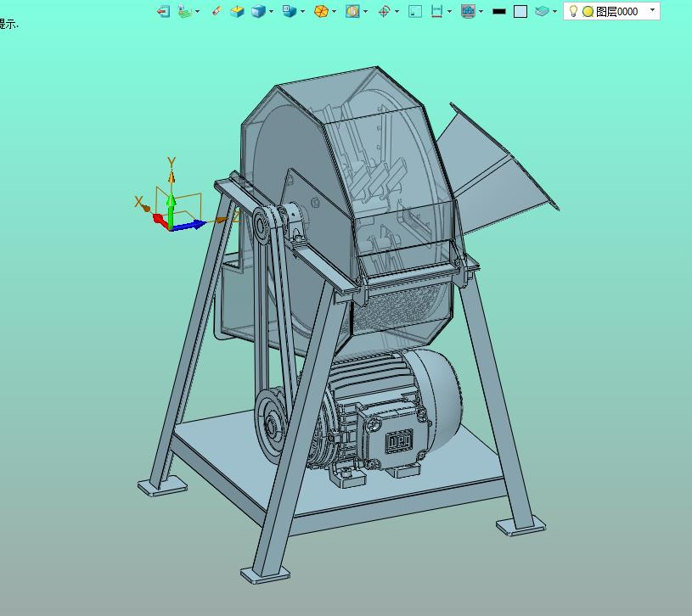Click the monitor display settings icon
This screenshot has width=692, height=616.
click(x=468, y=12)
